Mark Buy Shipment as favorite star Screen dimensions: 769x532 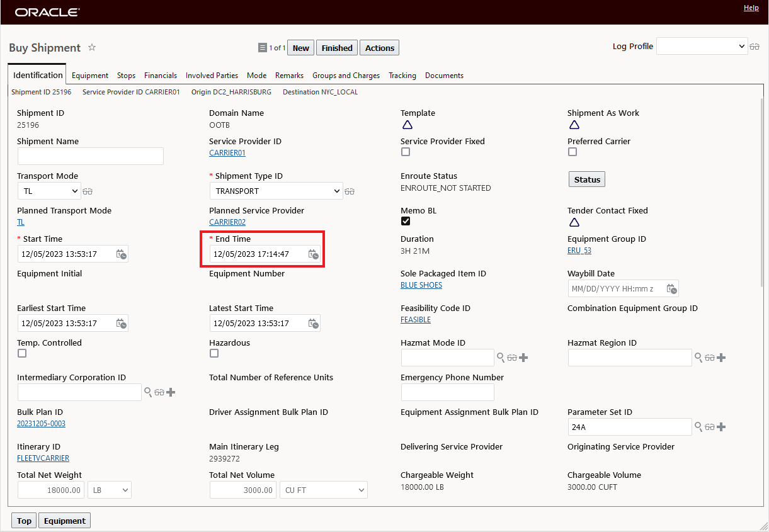click(92, 47)
